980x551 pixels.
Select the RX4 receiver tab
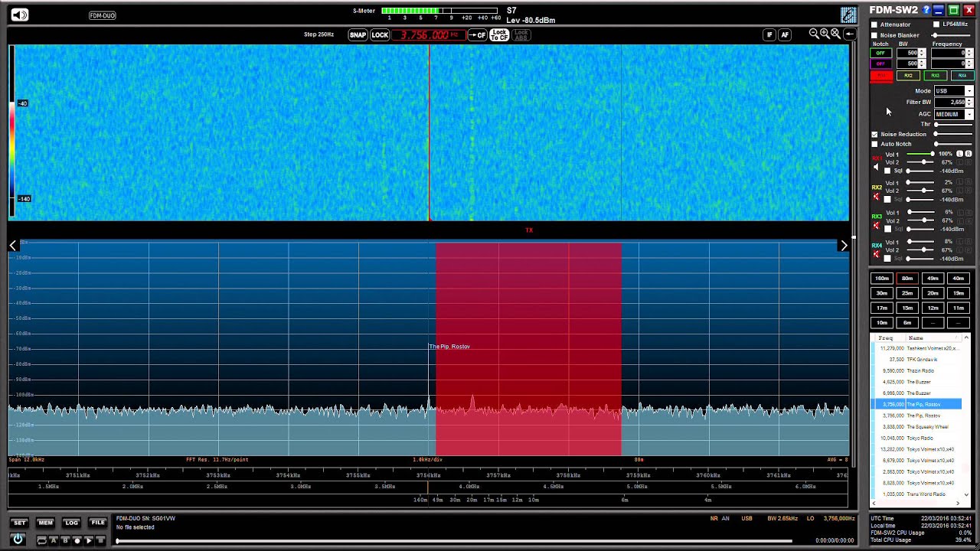tap(962, 76)
